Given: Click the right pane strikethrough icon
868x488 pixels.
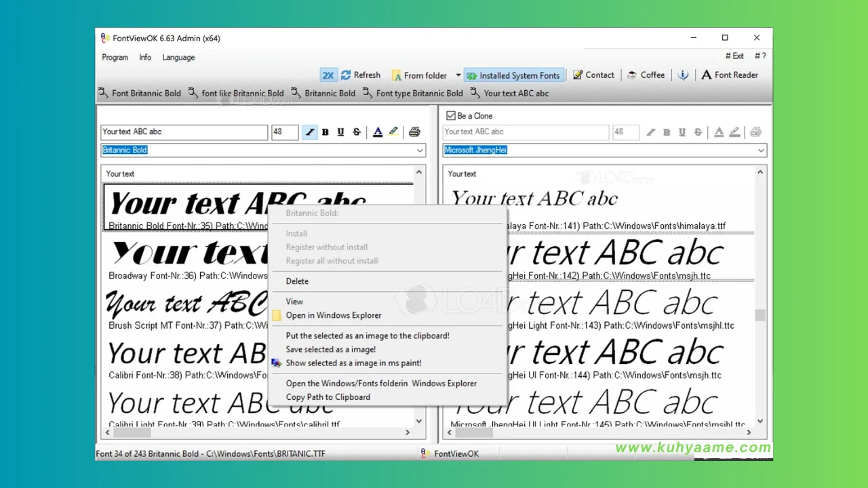Looking at the screenshot, I should point(698,132).
